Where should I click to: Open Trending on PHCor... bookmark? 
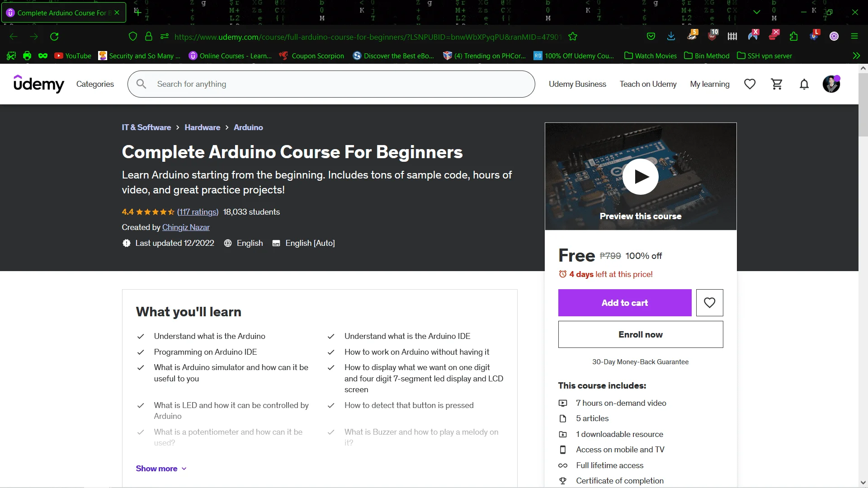click(x=484, y=56)
